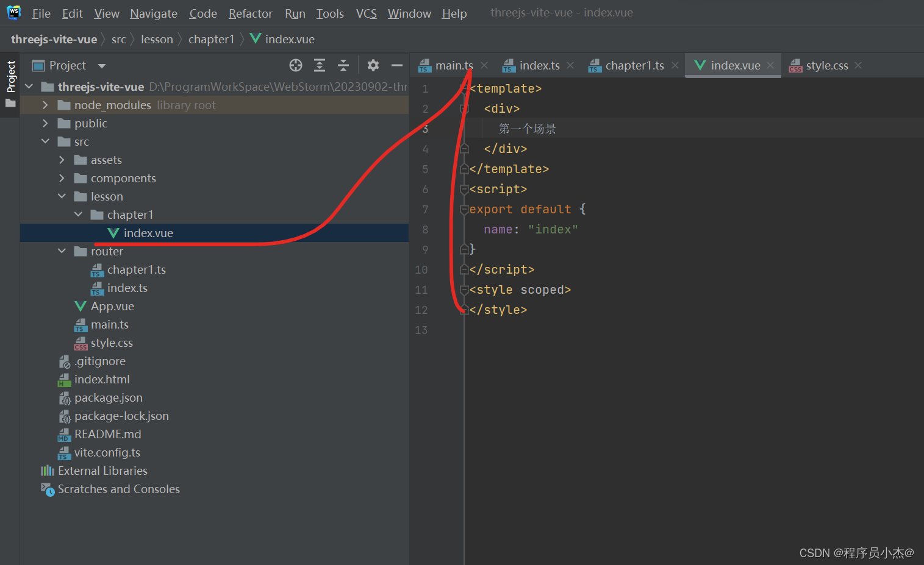Click the locate current file crosshair icon

296,65
